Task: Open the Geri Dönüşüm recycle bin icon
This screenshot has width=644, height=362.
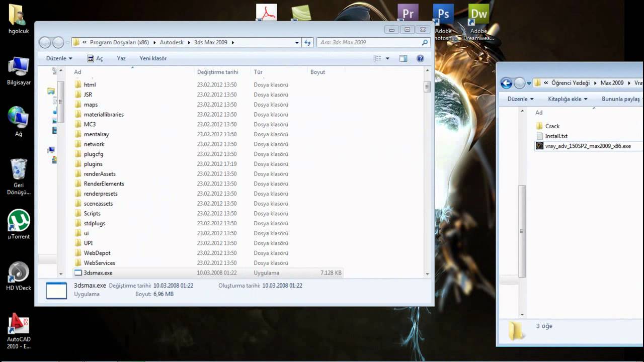Action: pyautogui.click(x=19, y=176)
